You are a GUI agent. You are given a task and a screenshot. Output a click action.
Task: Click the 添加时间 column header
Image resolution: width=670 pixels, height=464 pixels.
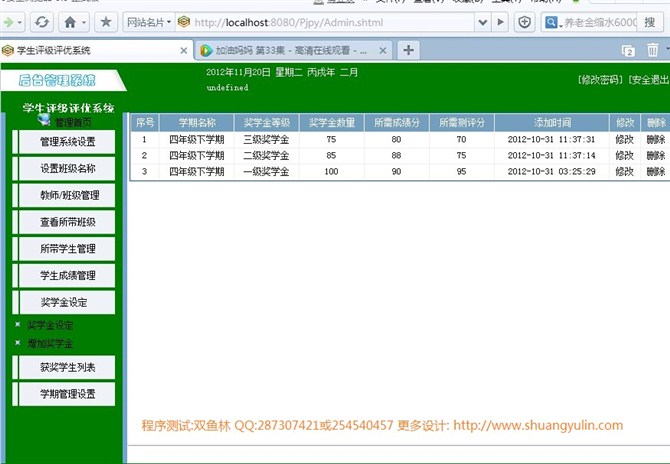[552, 123]
